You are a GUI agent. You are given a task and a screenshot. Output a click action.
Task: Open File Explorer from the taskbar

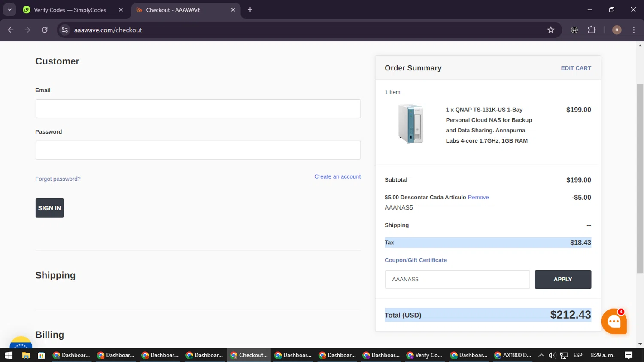tap(26, 355)
